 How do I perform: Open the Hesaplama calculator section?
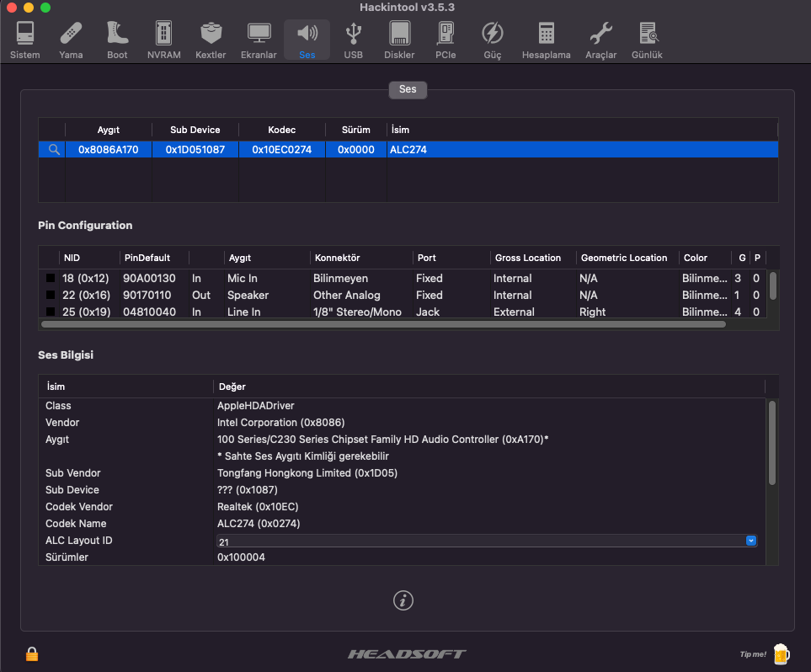click(x=546, y=40)
